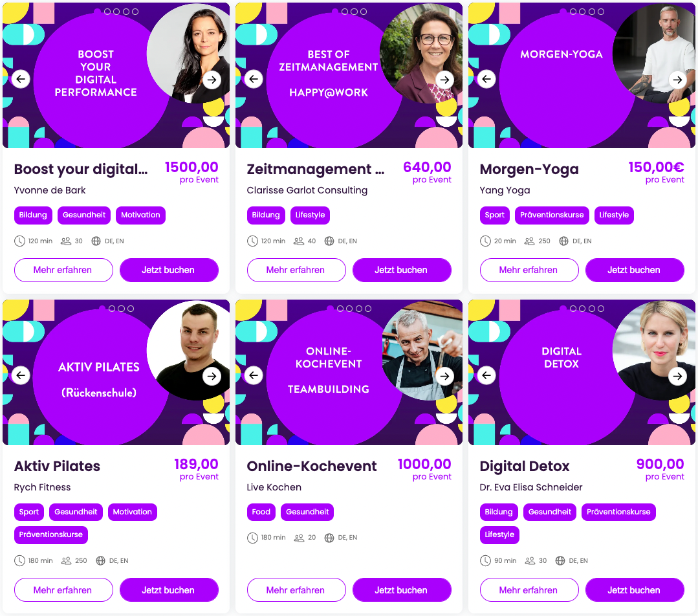This screenshot has height=616, width=698.
Task: Click Jetzt buchen for Zeitmanagement event
Action: pyautogui.click(x=402, y=270)
